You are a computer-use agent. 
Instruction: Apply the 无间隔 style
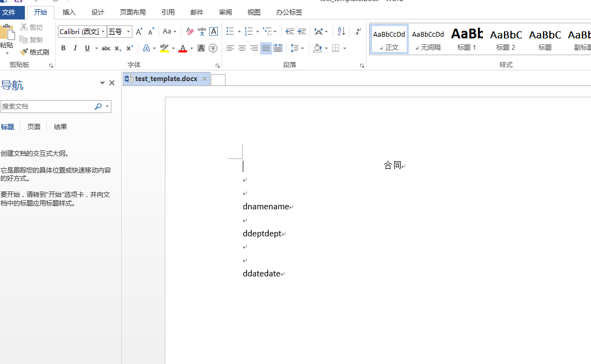428,39
